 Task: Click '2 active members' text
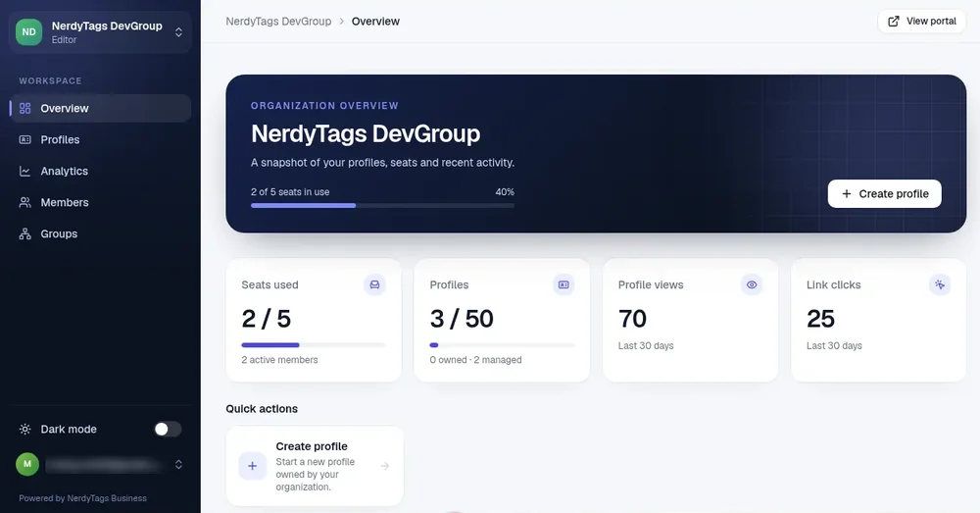click(280, 360)
